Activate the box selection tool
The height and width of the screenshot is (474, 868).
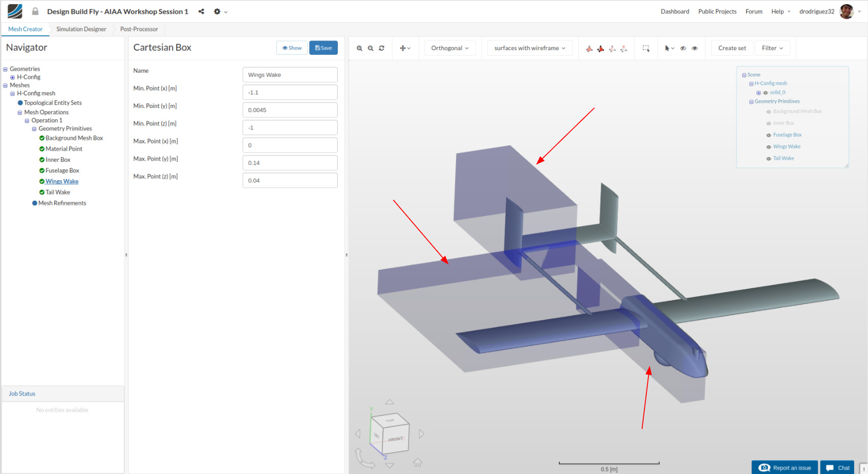coord(646,48)
